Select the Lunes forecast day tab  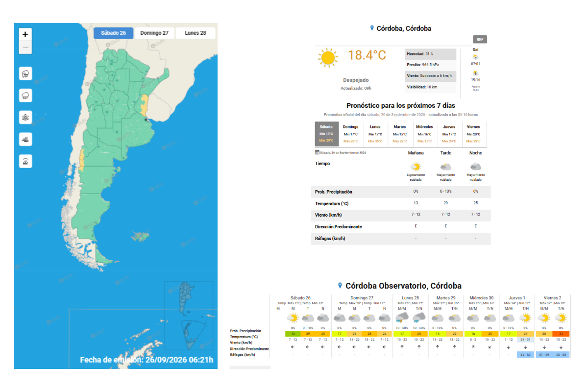(x=375, y=134)
